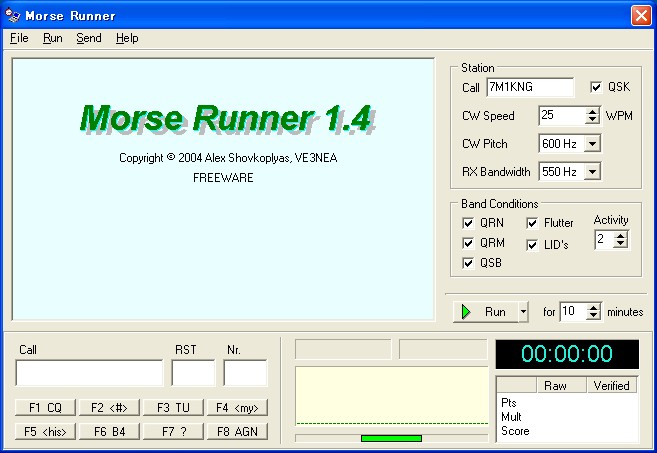
Task: Click the F4 <my> button
Action: pos(237,408)
